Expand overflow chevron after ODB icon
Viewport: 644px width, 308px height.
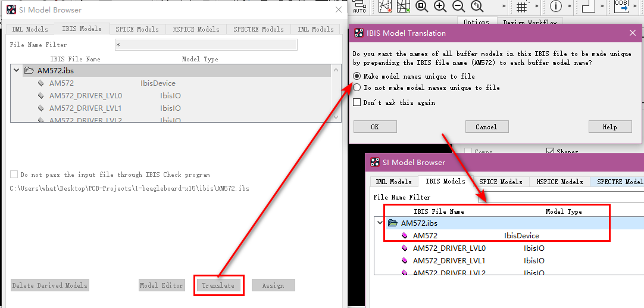pos(636,7)
